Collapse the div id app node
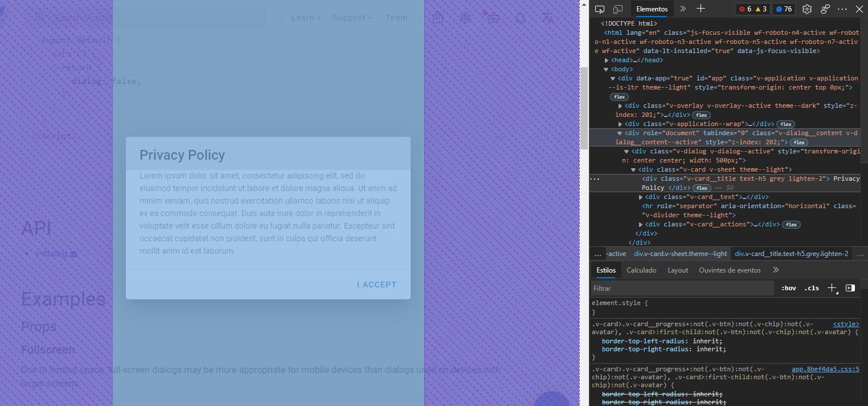The height and width of the screenshot is (406, 868). click(x=613, y=79)
